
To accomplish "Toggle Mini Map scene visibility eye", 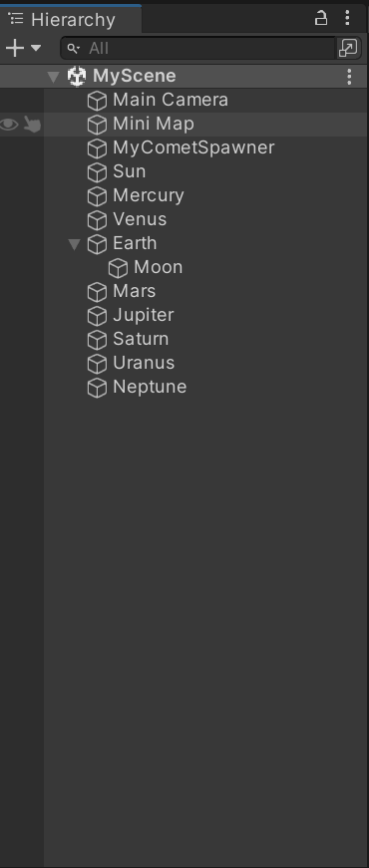I will [9, 124].
